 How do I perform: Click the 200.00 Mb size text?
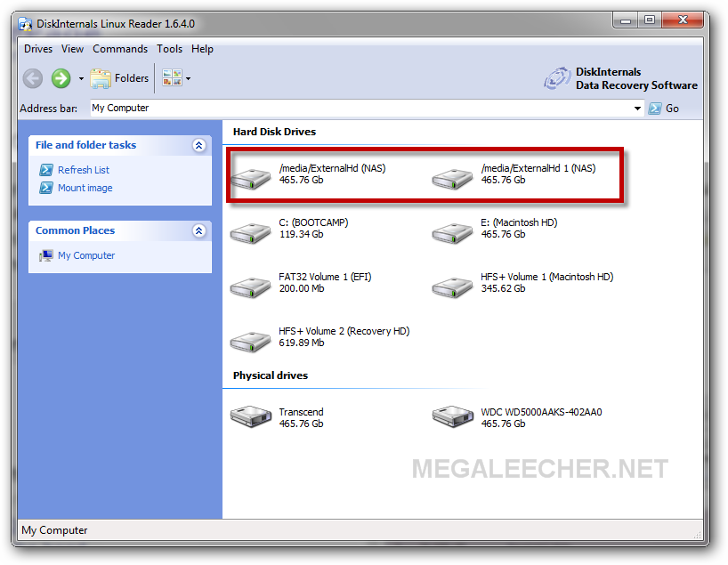[302, 289]
